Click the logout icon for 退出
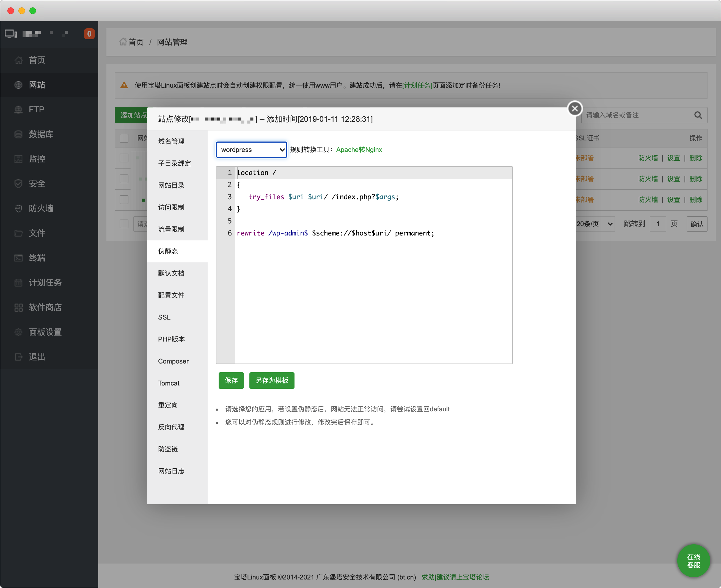The height and width of the screenshot is (588, 721). click(x=19, y=357)
